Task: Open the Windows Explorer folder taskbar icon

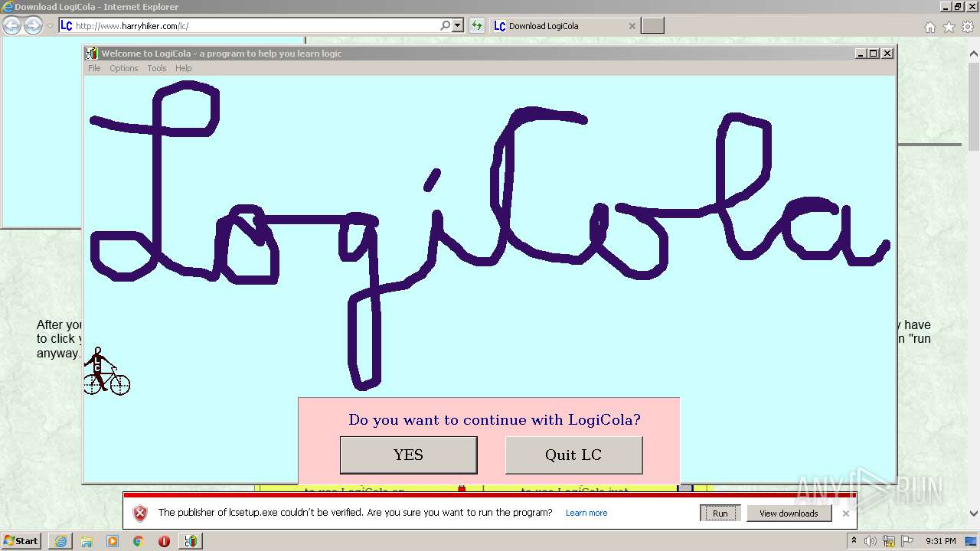Action: [x=87, y=541]
